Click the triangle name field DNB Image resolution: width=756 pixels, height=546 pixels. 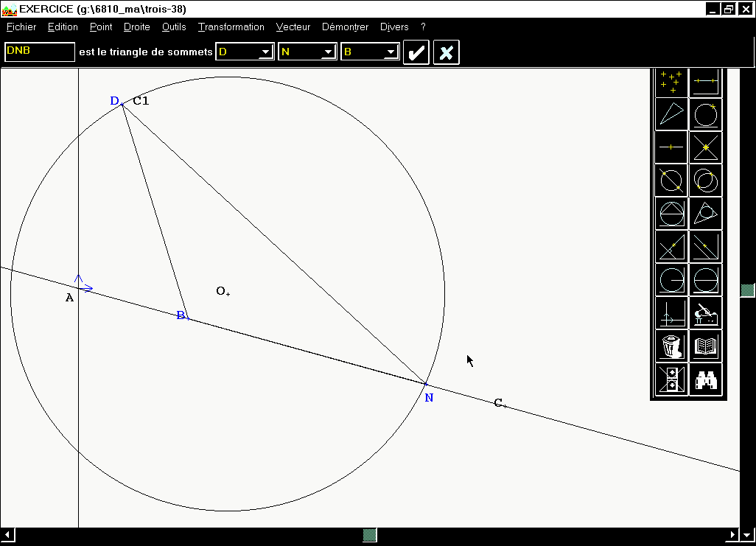(40, 52)
